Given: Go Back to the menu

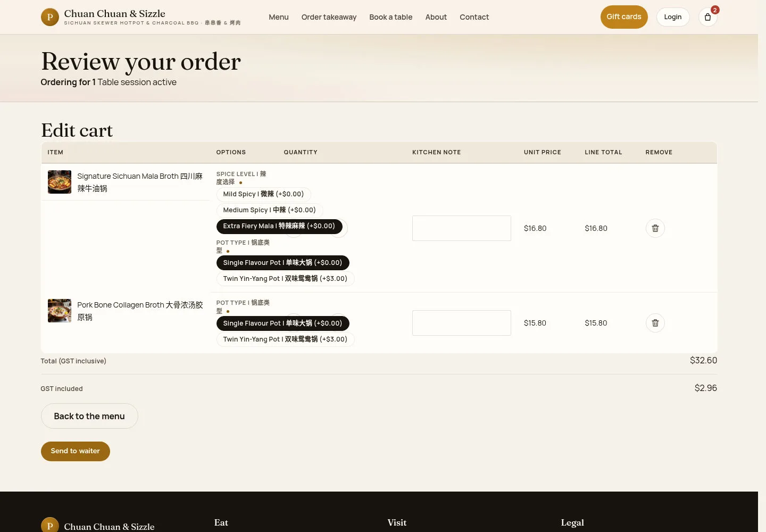Looking at the screenshot, I should (x=89, y=416).
